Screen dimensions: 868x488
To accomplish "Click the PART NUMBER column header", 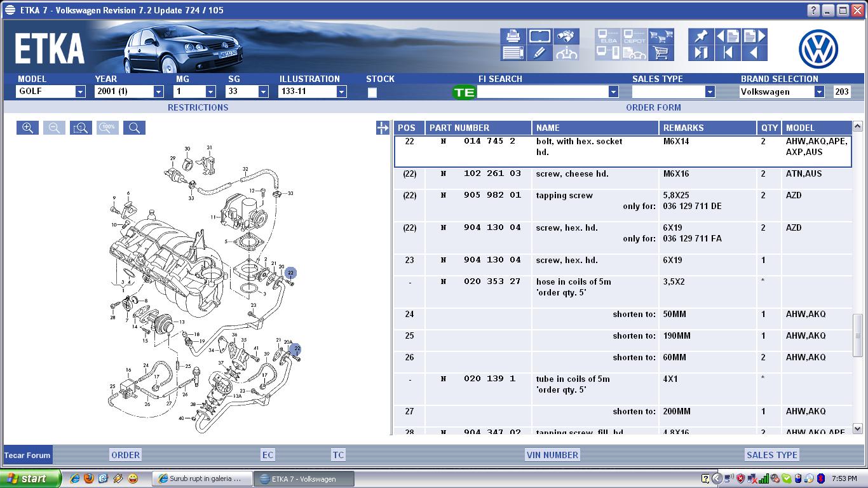I will point(478,128).
